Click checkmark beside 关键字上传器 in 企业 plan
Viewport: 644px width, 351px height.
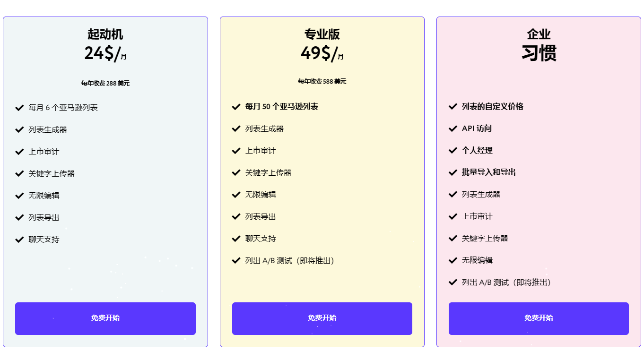[x=453, y=238]
